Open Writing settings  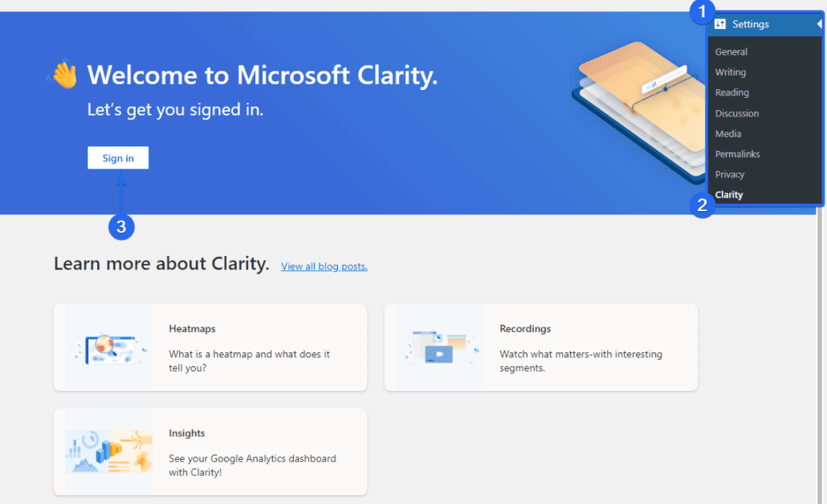pyautogui.click(x=731, y=72)
